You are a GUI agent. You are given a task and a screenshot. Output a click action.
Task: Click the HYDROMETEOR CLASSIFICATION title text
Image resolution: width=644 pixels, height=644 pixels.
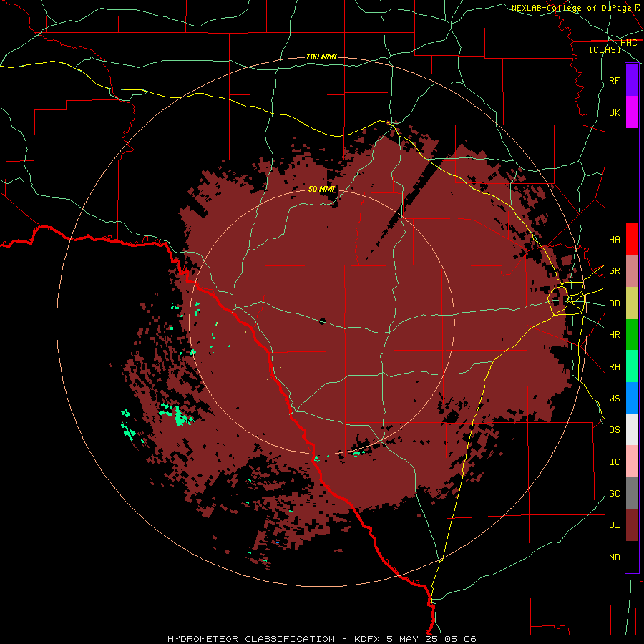click(251, 639)
